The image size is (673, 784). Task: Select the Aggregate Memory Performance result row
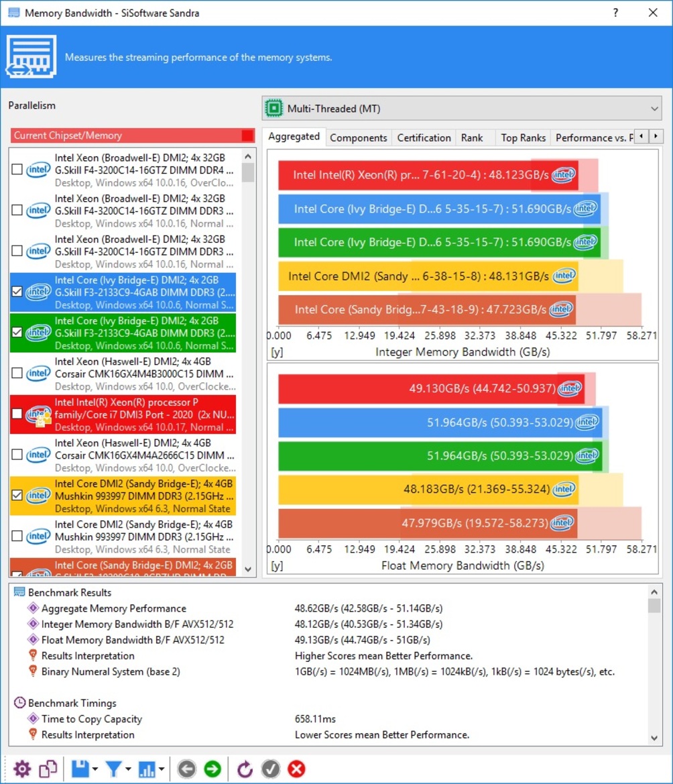[x=330, y=608]
